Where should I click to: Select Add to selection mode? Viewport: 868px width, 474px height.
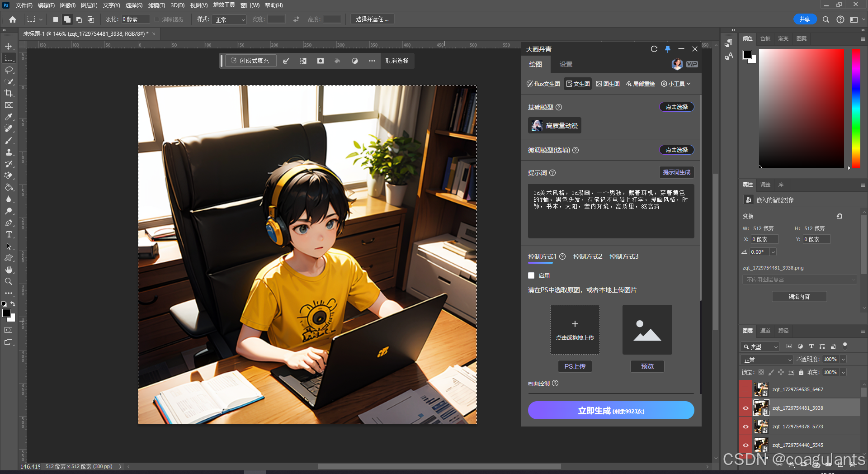pyautogui.click(x=67, y=19)
